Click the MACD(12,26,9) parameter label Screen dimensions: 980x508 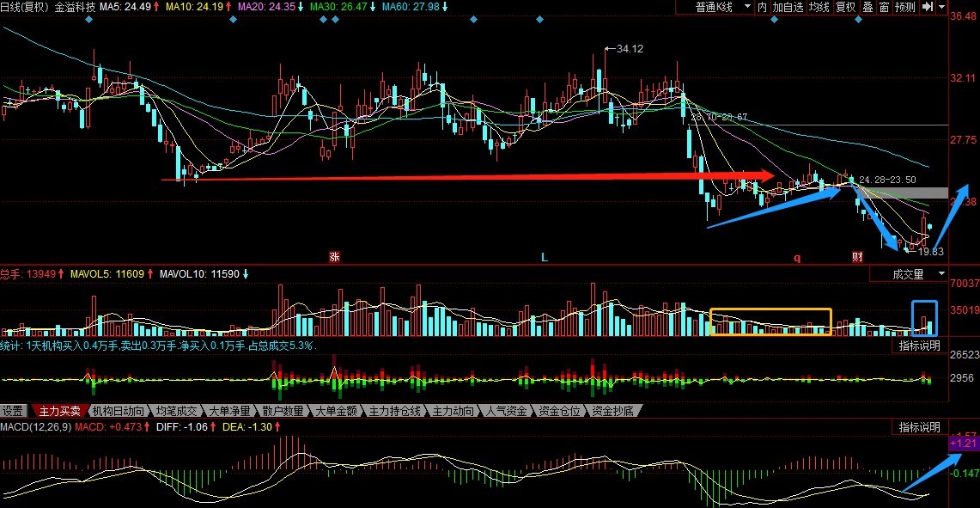[x=35, y=427]
